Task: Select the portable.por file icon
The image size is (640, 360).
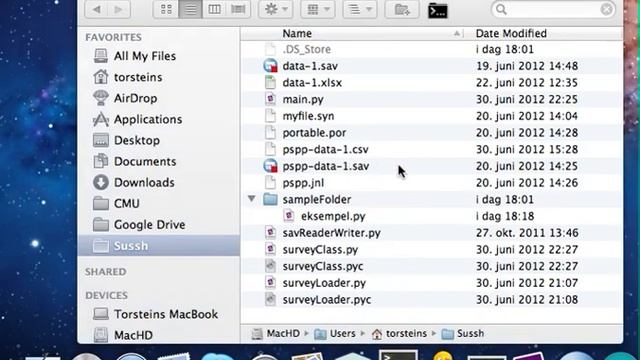Action: pos(270,133)
